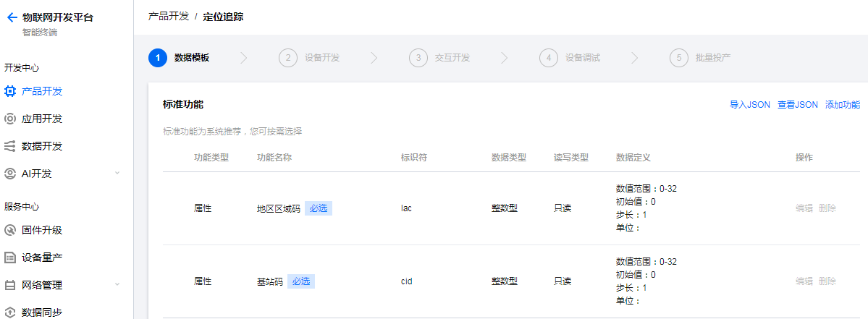Click the back arrow beside 物联网开发平台

click(12, 17)
